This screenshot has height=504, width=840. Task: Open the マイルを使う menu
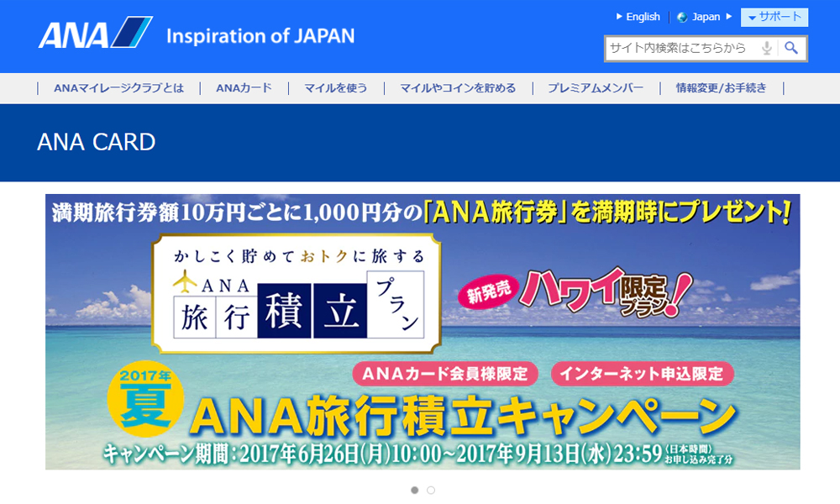(x=336, y=88)
